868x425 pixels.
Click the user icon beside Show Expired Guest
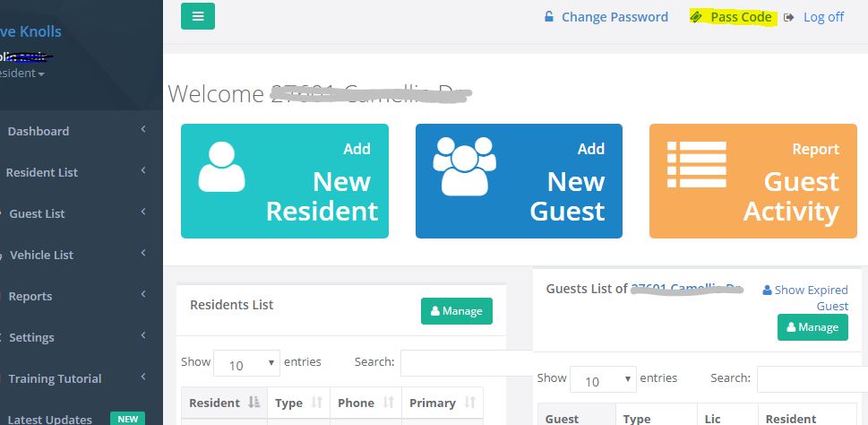(x=767, y=291)
